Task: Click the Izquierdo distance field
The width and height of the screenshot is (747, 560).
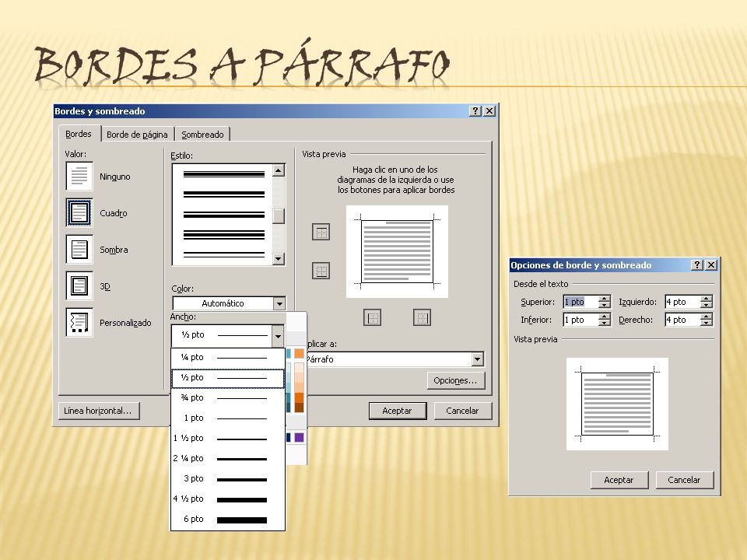Action: coord(682,302)
